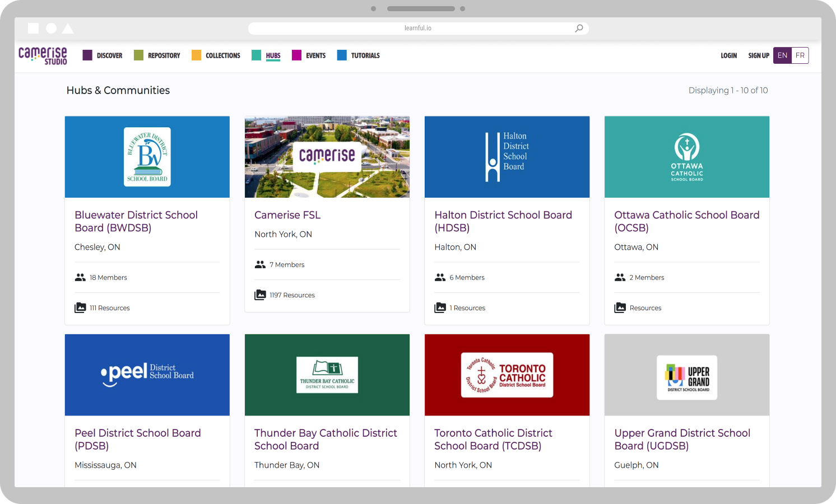
Task: Click '18 Members' text
Action: pyautogui.click(x=108, y=277)
